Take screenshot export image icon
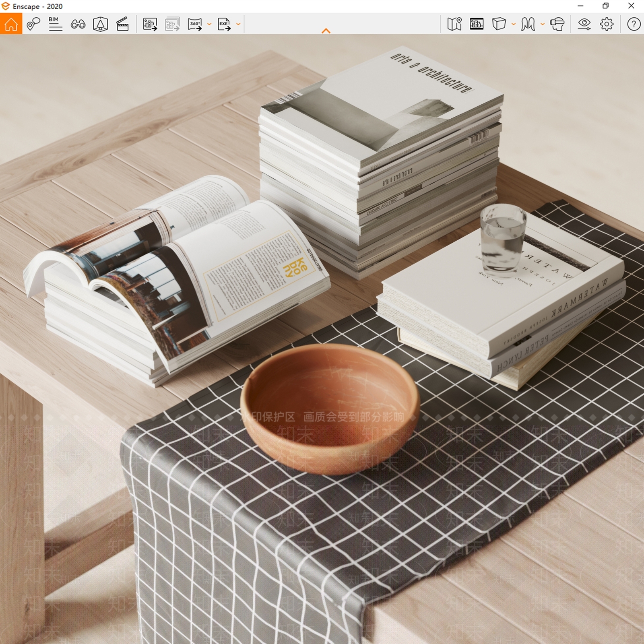This screenshot has height=644, width=644. pyautogui.click(x=150, y=24)
